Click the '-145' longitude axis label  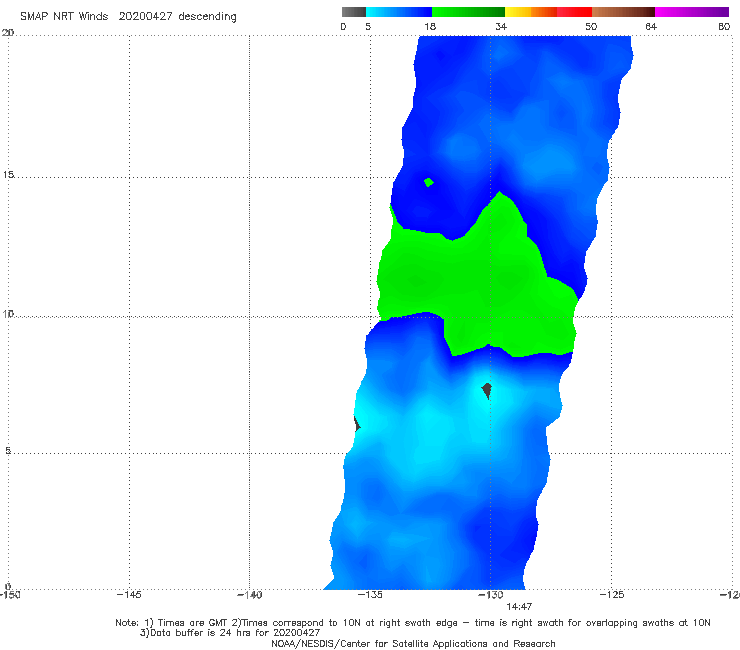pyautogui.click(x=129, y=595)
